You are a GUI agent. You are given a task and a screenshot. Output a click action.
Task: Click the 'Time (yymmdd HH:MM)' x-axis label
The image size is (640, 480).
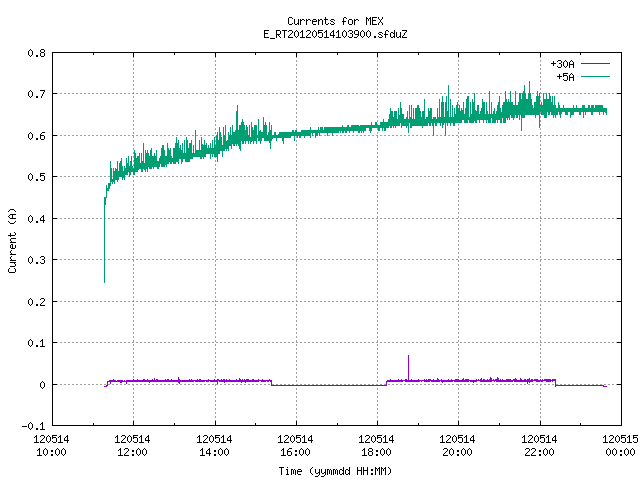(335, 471)
